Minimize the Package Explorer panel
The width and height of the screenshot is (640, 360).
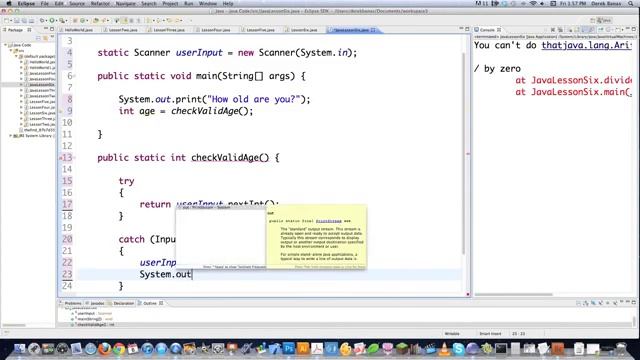(x=46, y=29)
